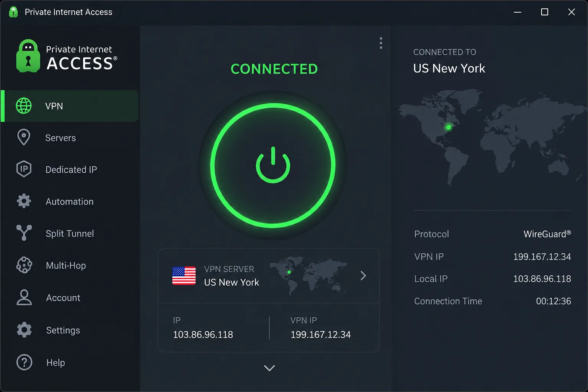The image size is (588, 392).
Task: Click the Local IP value in details panel
Action: pyautogui.click(x=542, y=279)
